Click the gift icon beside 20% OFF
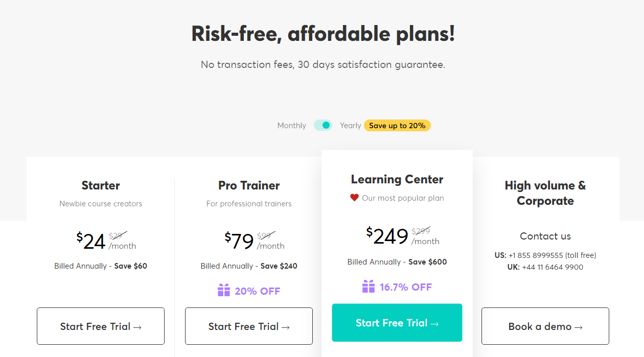Screen dimensions: 644x357 click(223, 291)
